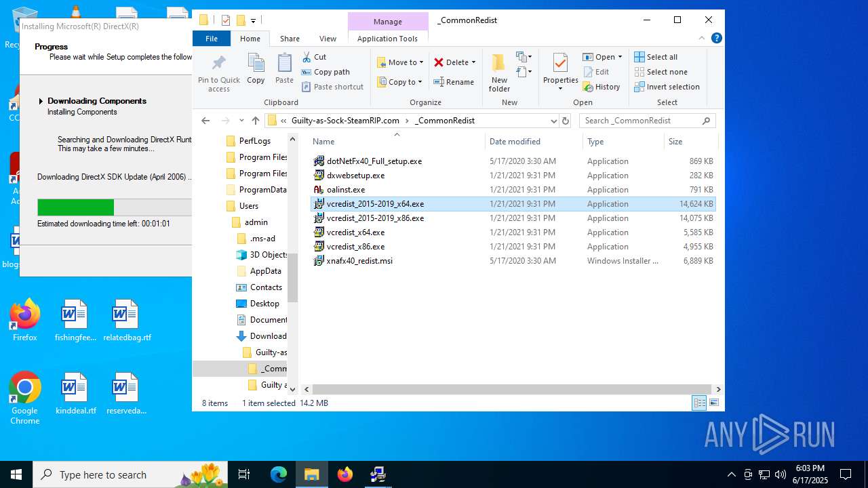
Task: Open Properties from the ribbon
Action: pyautogui.click(x=560, y=73)
